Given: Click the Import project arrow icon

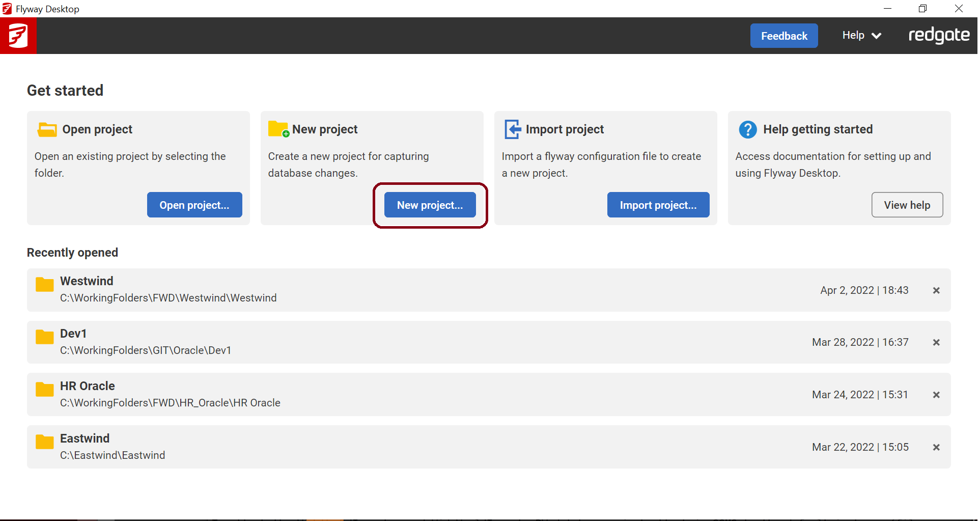Looking at the screenshot, I should (513, 129).
